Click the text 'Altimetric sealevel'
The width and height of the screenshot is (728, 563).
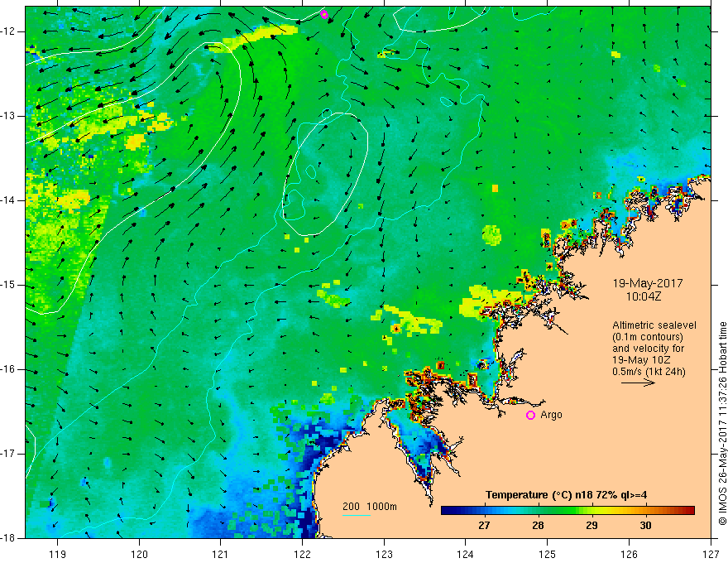point(654,325)
